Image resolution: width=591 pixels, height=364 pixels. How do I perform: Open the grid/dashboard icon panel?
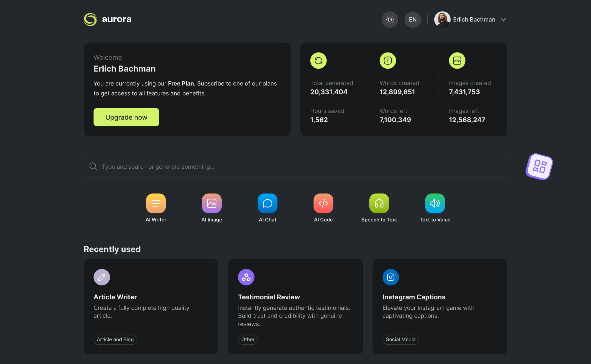540,166
